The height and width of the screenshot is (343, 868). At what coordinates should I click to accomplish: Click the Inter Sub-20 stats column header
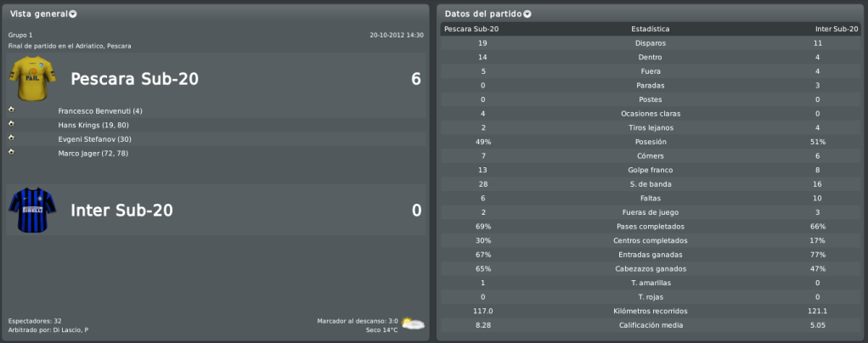tap(836, 29)
